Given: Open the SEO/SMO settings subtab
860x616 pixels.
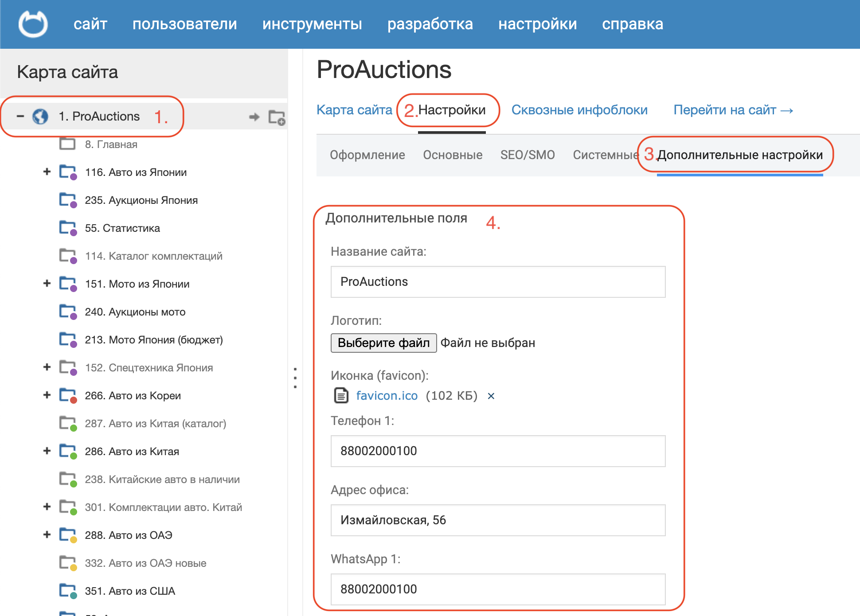Looking at the screenshot, I should pyautogui.click(x=528, y=155).
